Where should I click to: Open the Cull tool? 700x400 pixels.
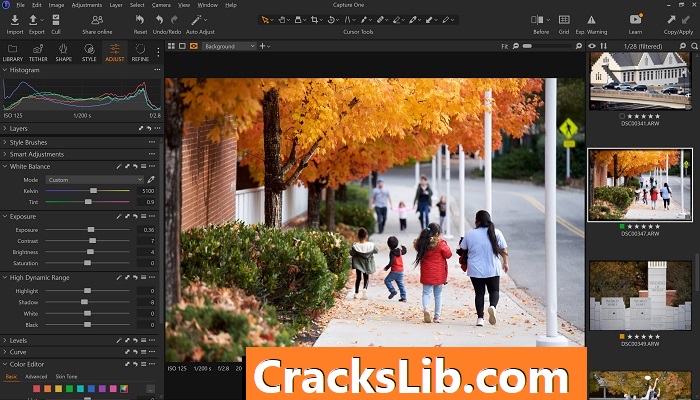56,20
